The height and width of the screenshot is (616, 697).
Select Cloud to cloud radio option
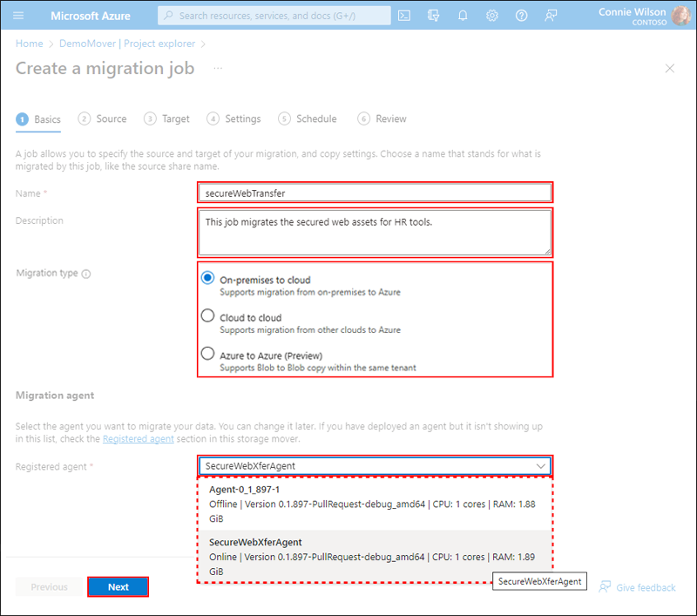(x=207, y=316)
